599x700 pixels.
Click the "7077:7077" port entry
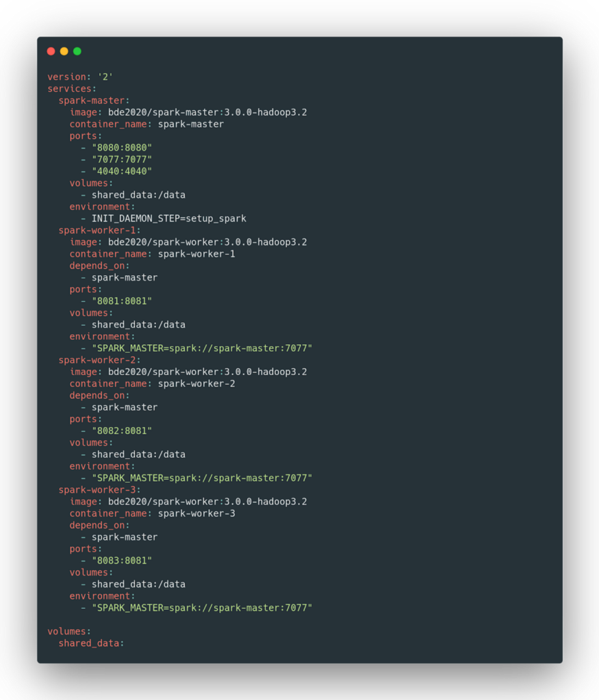tap(122, 159)
